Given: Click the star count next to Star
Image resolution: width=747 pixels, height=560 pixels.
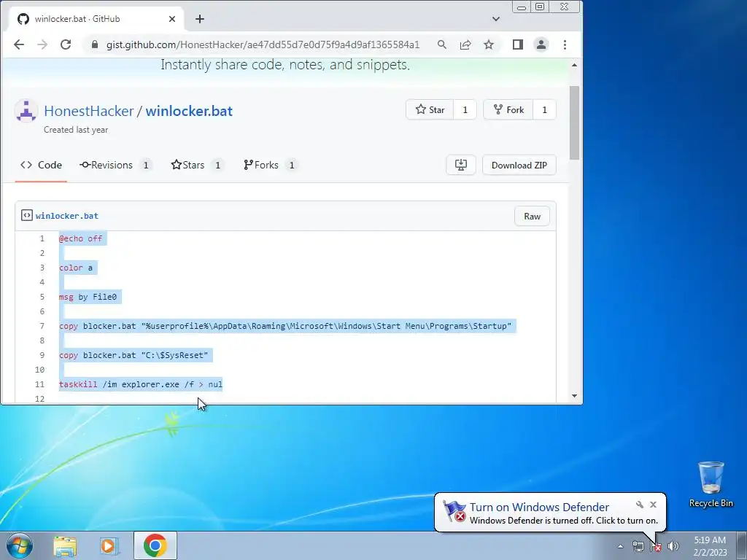Looking at the screenshot, I should tap(465, 109).
